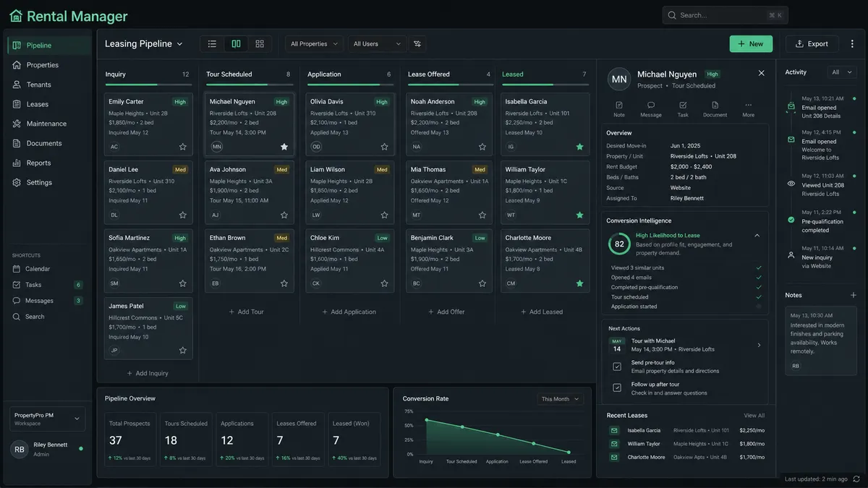Click the 82 conversion score ring
The width and height of the screenshot is (868, 488).
[619, 244]
